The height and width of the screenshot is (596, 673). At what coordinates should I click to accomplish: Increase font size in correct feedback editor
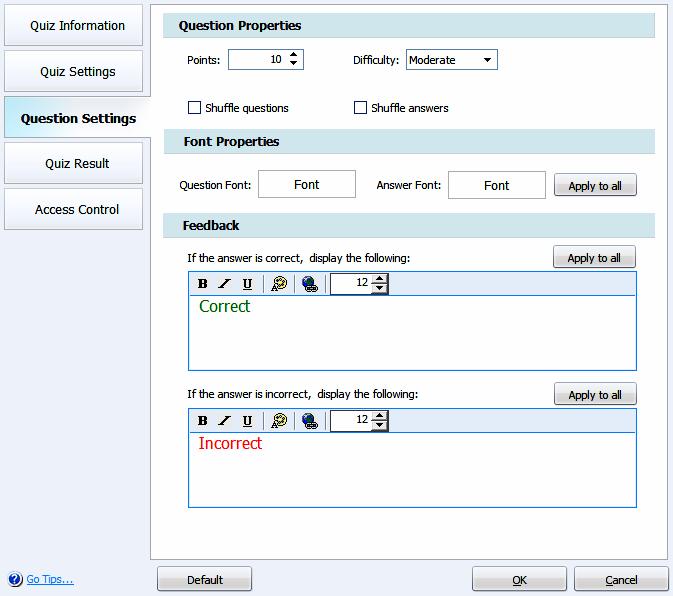point(379,279)
